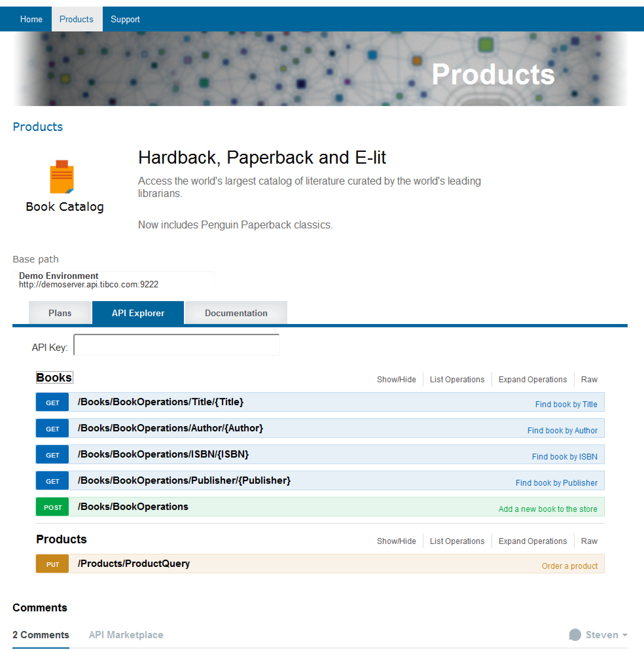Click GET badge for Publisher operation

(52, 481)
